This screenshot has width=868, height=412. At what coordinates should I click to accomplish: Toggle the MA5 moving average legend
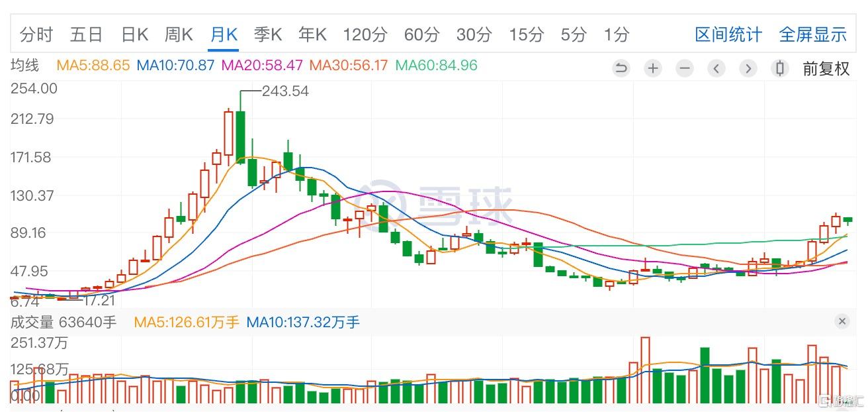tap(92, 65)
